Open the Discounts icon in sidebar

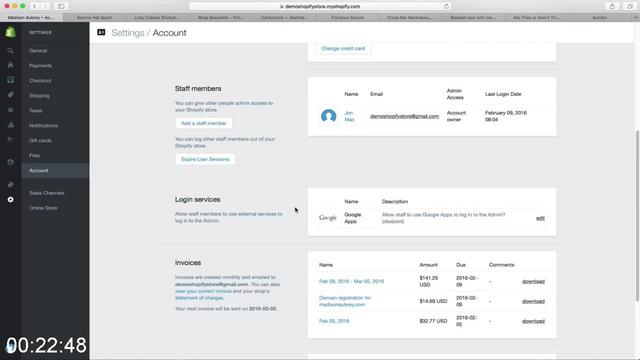tap(10, 140)
